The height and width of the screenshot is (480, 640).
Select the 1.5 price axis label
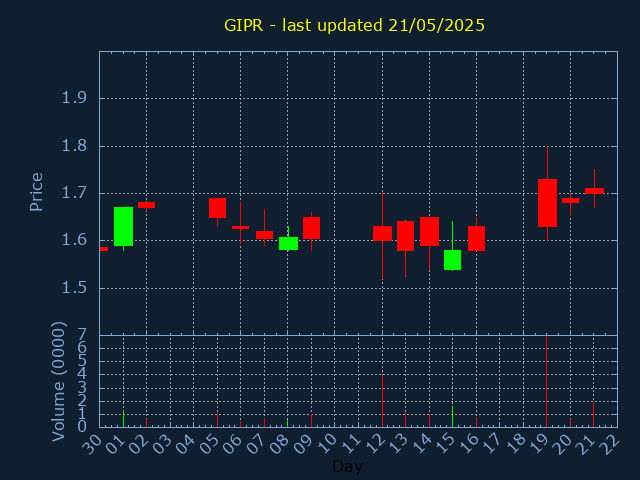[74, 288]
